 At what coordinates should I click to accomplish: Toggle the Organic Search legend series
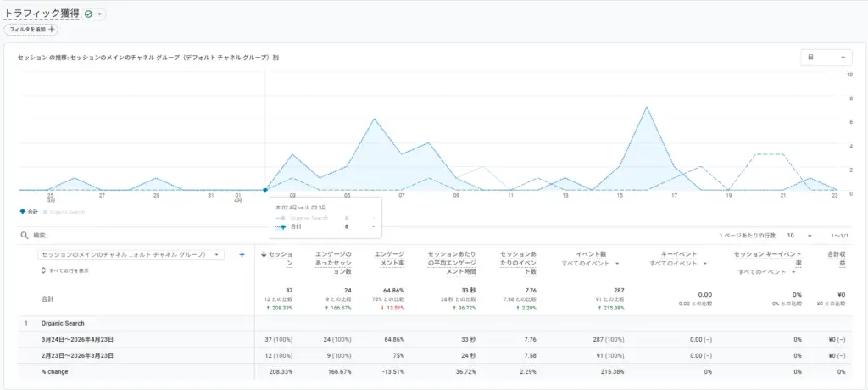tap(66, 212)
